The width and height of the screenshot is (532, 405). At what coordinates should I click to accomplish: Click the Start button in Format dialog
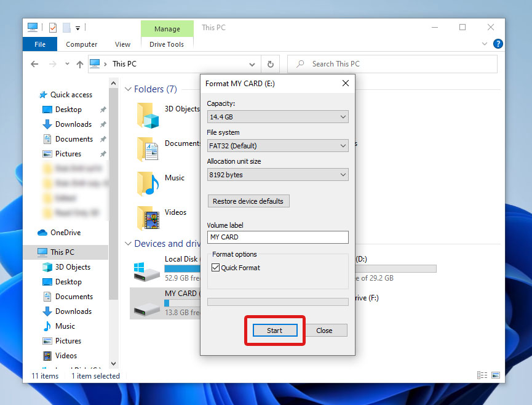(274, 331)
